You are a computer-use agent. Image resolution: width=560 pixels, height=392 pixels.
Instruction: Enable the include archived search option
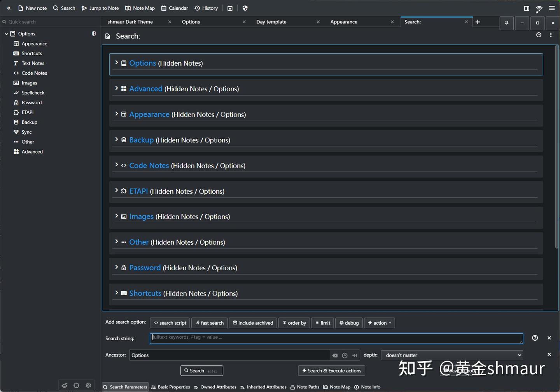253,323
